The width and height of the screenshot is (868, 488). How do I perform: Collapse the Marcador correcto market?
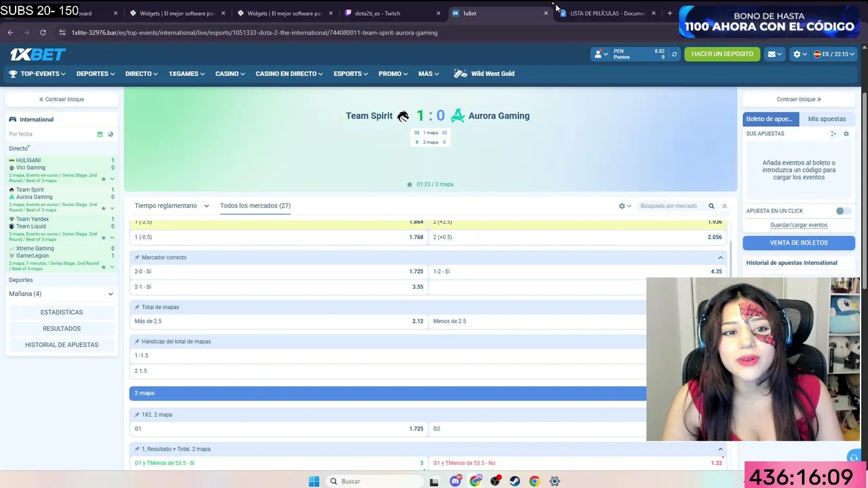tap(720, 258)
